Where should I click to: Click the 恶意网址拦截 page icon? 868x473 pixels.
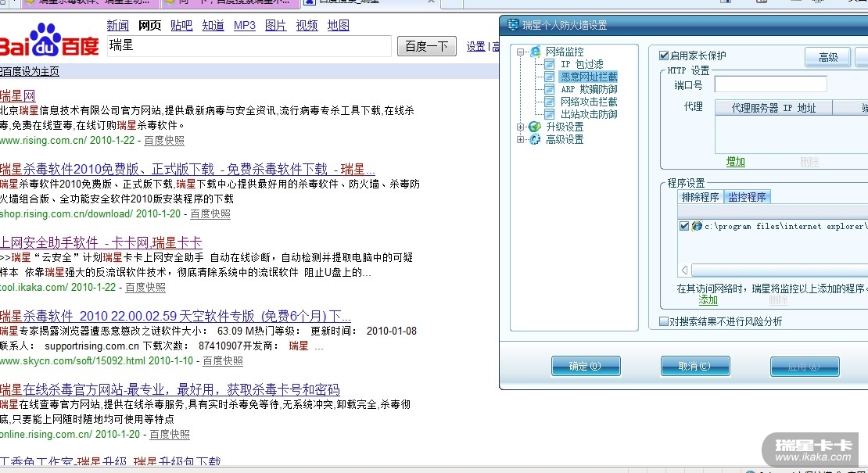click(549, 77)
